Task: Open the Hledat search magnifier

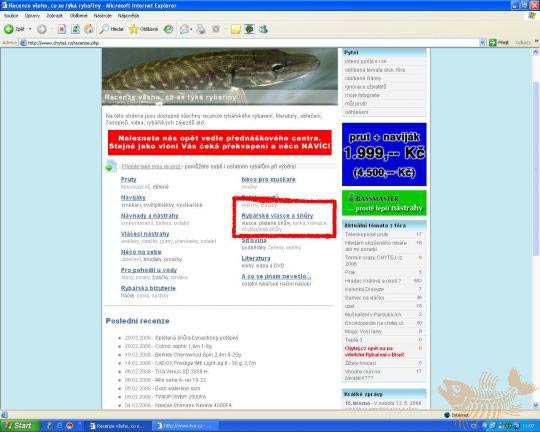Action: pos(103,29)
